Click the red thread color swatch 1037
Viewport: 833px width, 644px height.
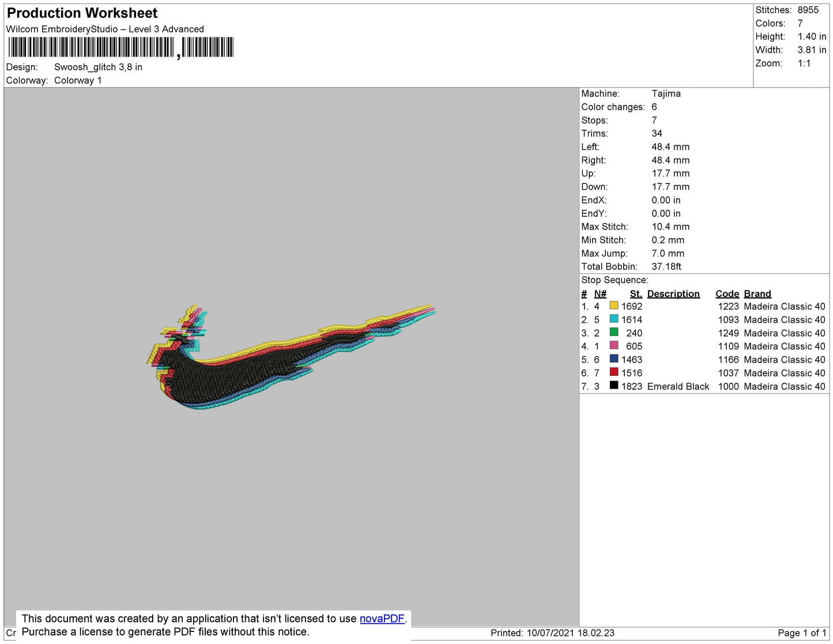614,372
